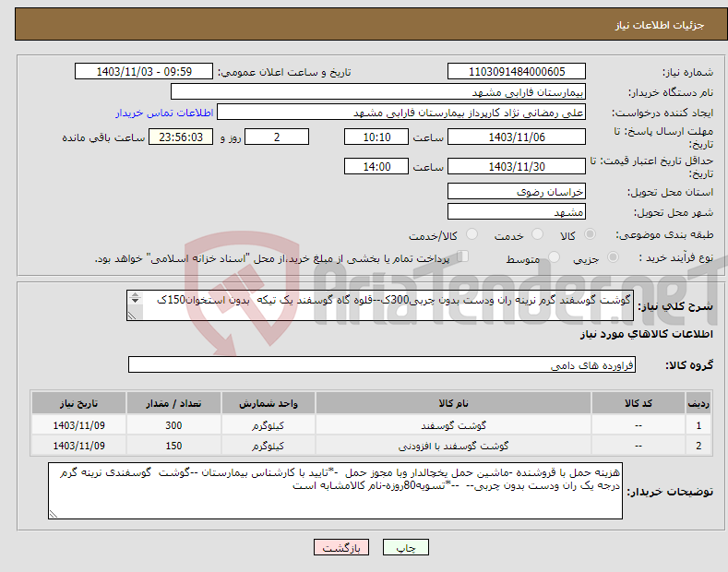Select the کالا/خدمت radio button
The width and height of the screenshot is (728, 572).
coord(471,234)
